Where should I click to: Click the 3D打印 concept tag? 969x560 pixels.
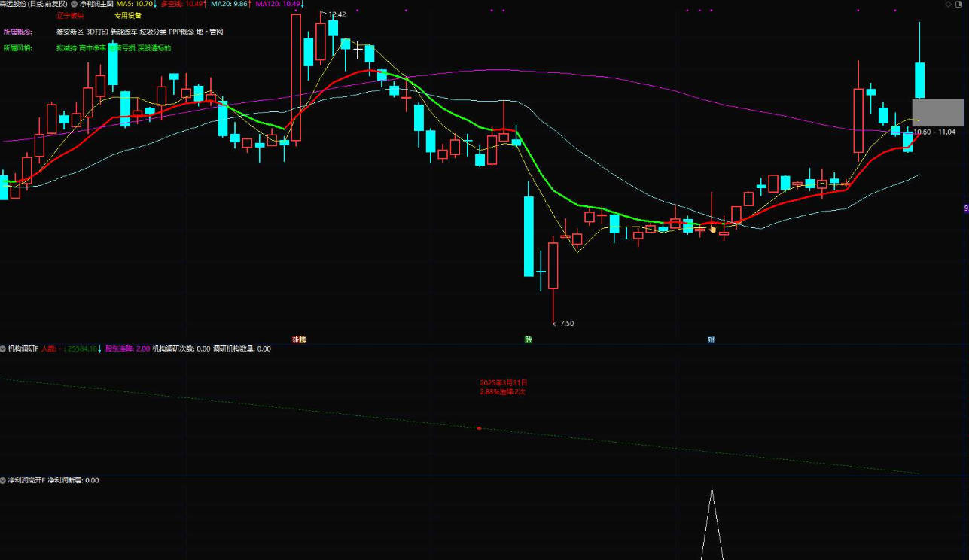(97, 32)
